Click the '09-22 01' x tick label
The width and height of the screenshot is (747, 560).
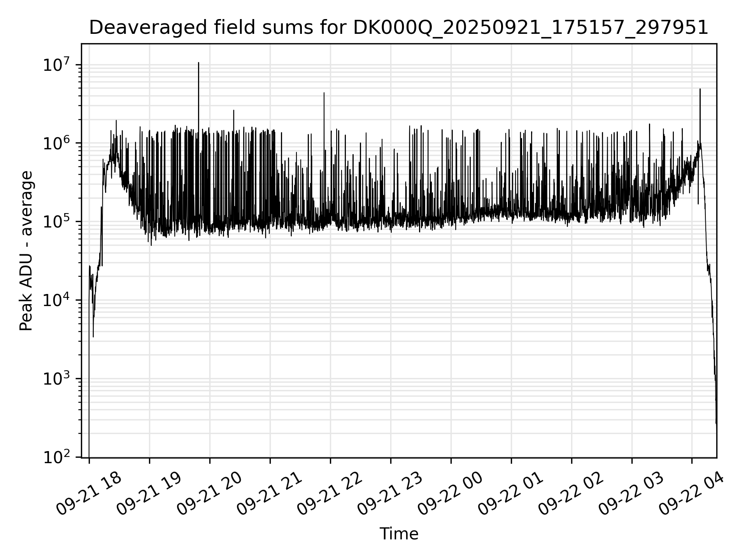tap(511, 494)
